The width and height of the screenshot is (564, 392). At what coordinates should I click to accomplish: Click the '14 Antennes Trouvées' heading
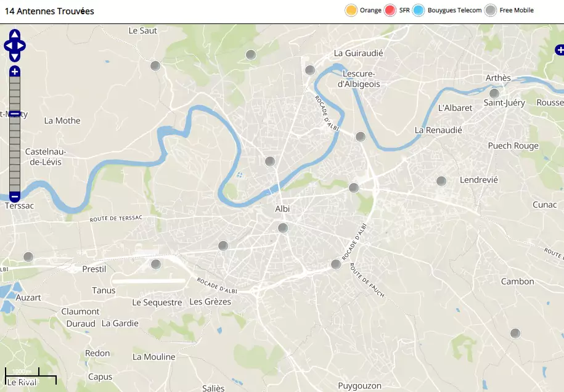click(x=49, y=11)
